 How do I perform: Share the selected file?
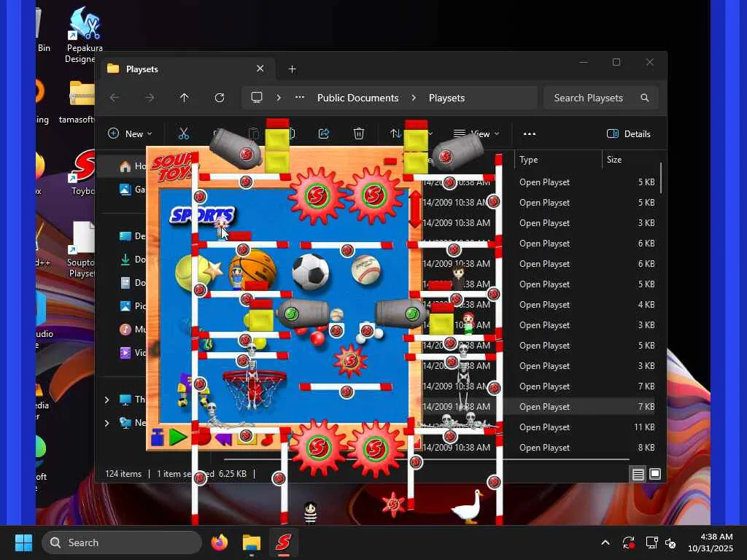pos(324,134)
